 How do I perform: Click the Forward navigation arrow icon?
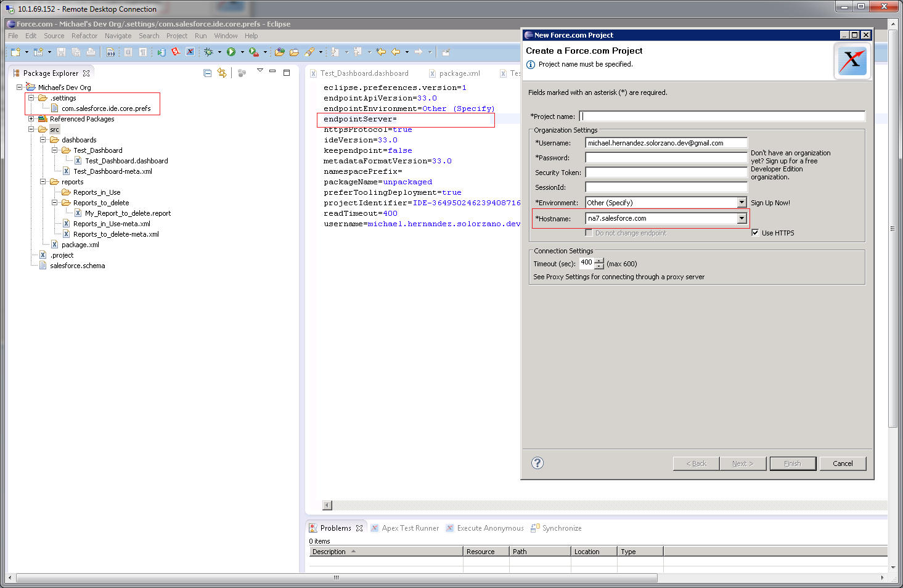click(419, 52)
